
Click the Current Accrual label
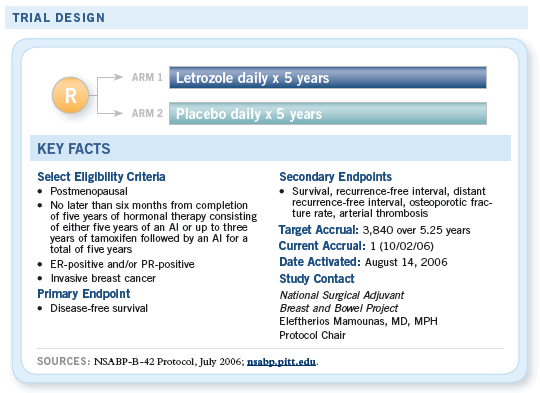pos(322,246)
